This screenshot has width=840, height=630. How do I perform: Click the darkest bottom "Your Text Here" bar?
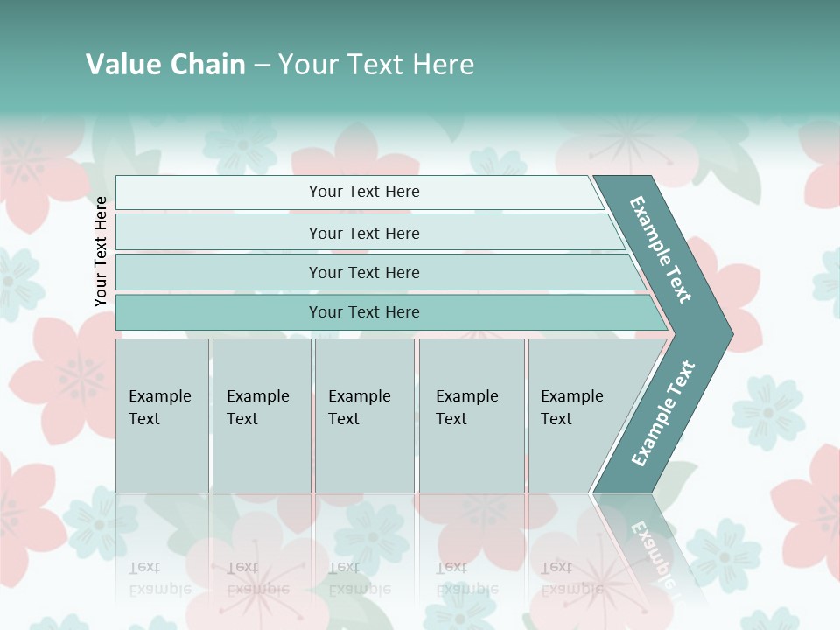[364, 312]
